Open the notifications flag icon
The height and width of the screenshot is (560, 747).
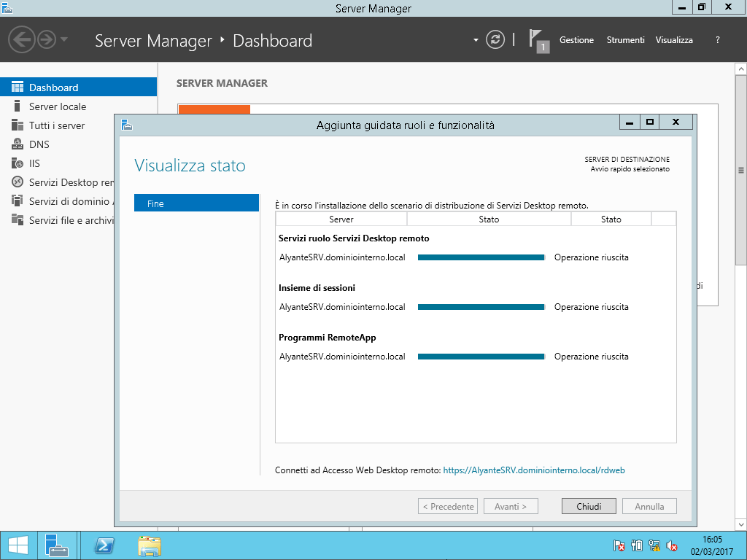point(537,41)
